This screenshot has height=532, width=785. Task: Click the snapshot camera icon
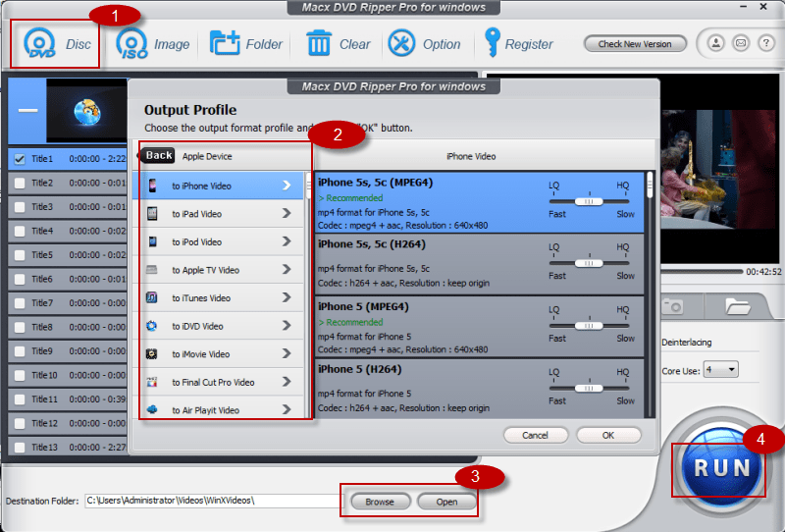(x=672, y=305)
